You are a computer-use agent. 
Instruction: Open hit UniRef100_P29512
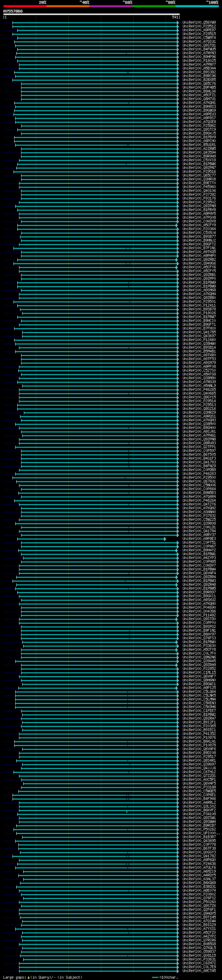pos(199,26)
